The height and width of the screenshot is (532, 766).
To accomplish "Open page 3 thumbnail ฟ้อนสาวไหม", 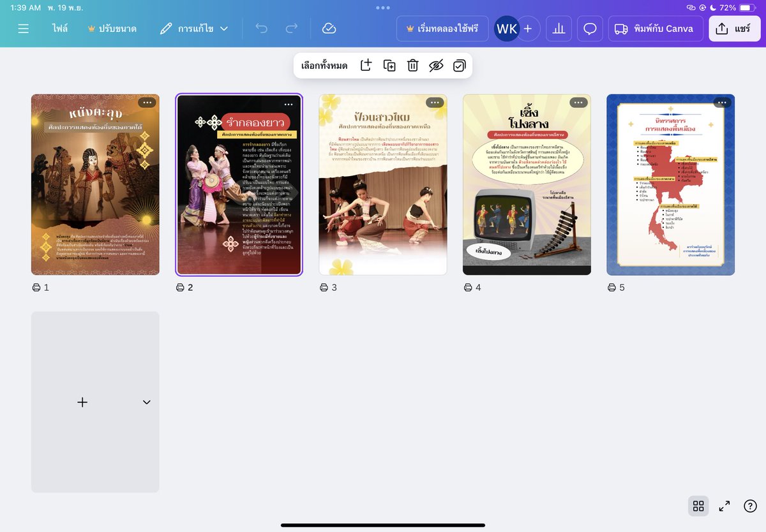I will click(x=383, y=185).
